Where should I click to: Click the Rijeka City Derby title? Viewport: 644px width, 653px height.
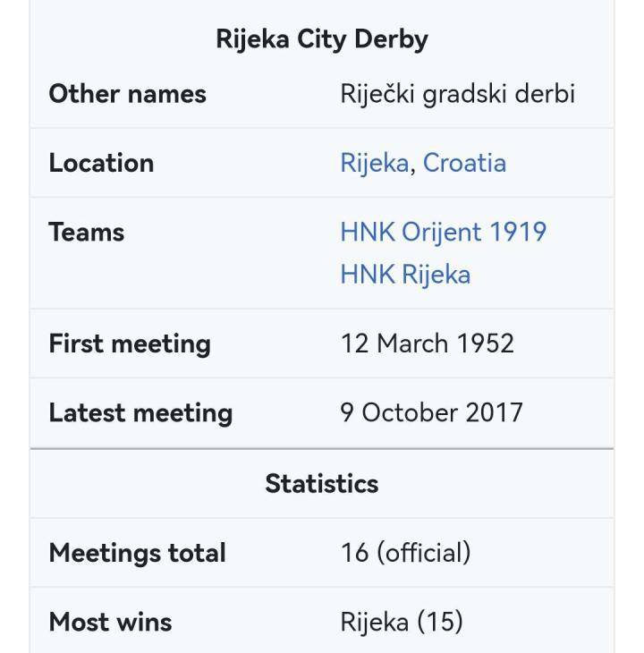[x=322, y=40]
